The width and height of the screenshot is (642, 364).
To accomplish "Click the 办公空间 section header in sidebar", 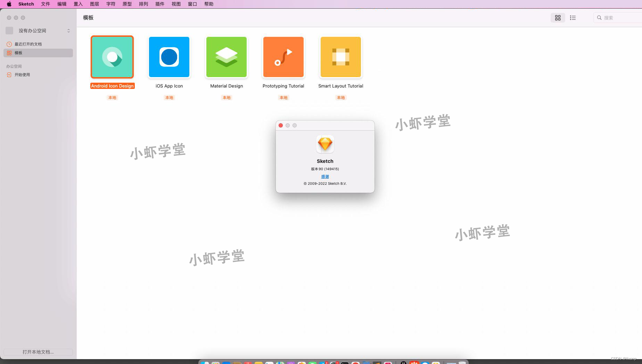I will click(x=14, y=66).
